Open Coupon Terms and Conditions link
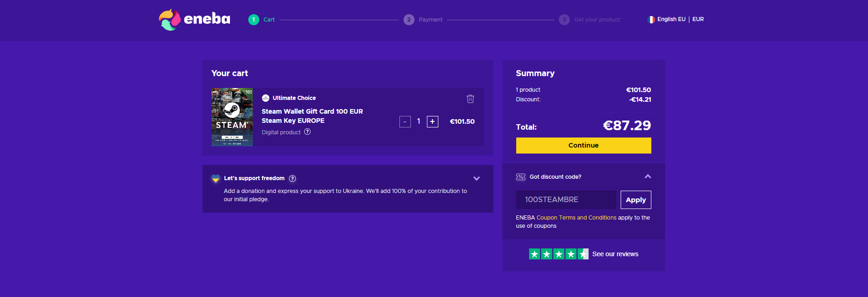This screenshot has height=297, width=868. click(576, 218)
